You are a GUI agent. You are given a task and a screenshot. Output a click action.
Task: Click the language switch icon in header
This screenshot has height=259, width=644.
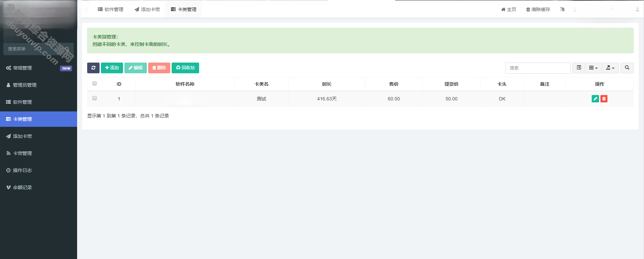tap(562, 9)
